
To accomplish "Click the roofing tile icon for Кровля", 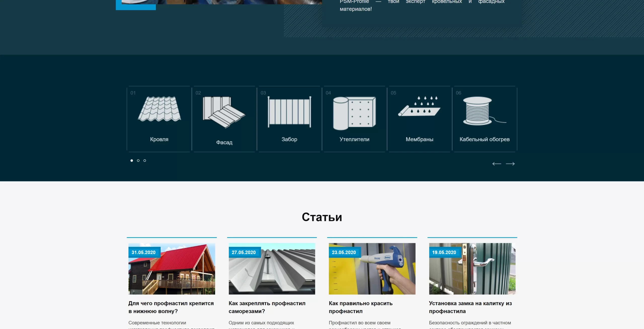I will 159,109.
